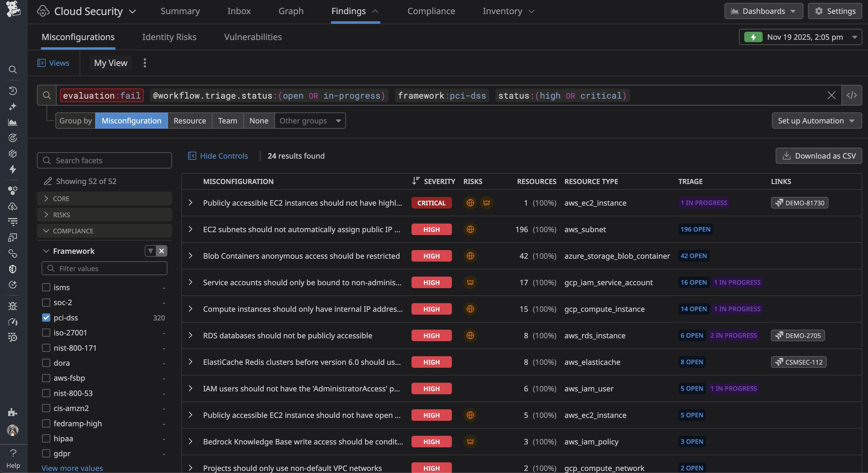Check the iso-27001 framework checkbox
The height and width of the screenshot is (473, 868).
click(46, 333)
